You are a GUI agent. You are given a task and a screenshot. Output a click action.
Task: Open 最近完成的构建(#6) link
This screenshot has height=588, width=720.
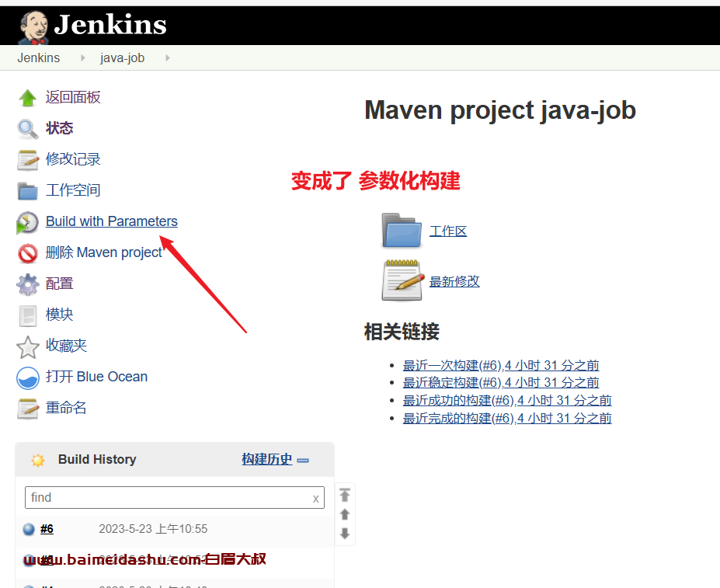pos(507,419)
